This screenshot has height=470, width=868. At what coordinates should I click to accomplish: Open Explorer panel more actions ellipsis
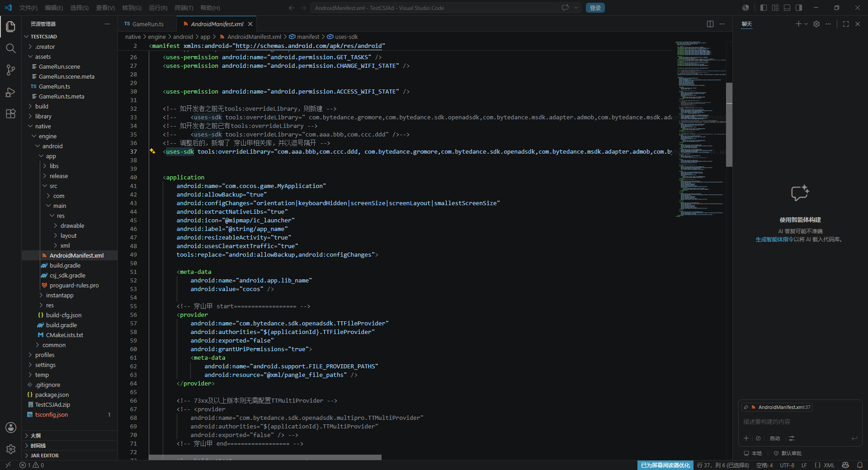pyautogui.click(x=107, y=24)
